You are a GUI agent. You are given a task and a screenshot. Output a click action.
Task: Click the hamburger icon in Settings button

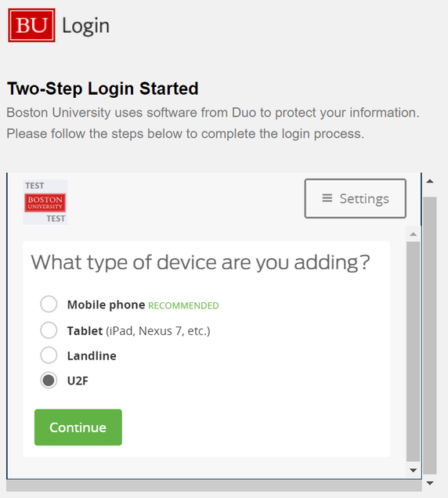pyautogui.click(x=327, y=198)
